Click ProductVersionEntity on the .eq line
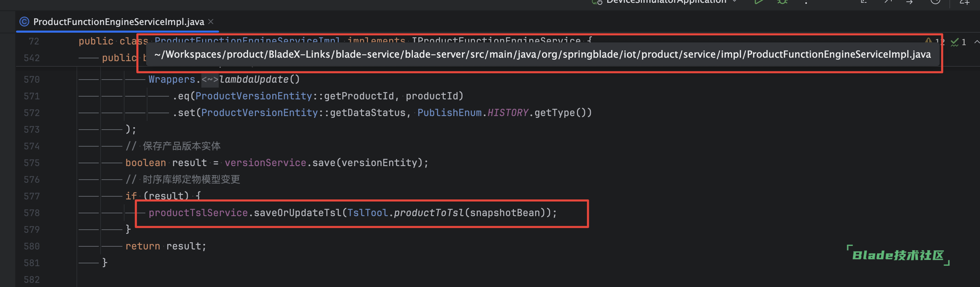The width and height of the screenshot is (980, 287). pyautogui.click(x=254, y=96)
